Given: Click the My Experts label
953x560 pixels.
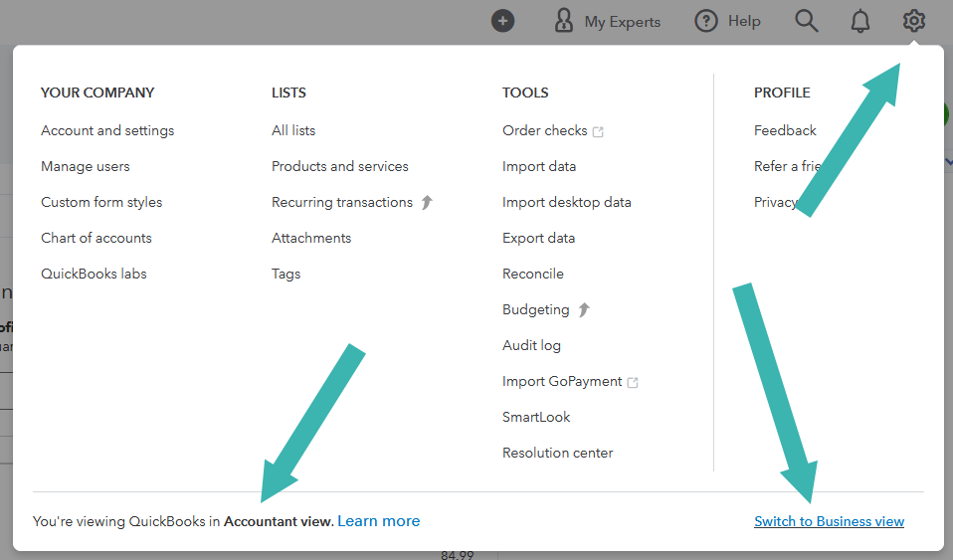Looking at the screenshot, I should pos(623,23).
